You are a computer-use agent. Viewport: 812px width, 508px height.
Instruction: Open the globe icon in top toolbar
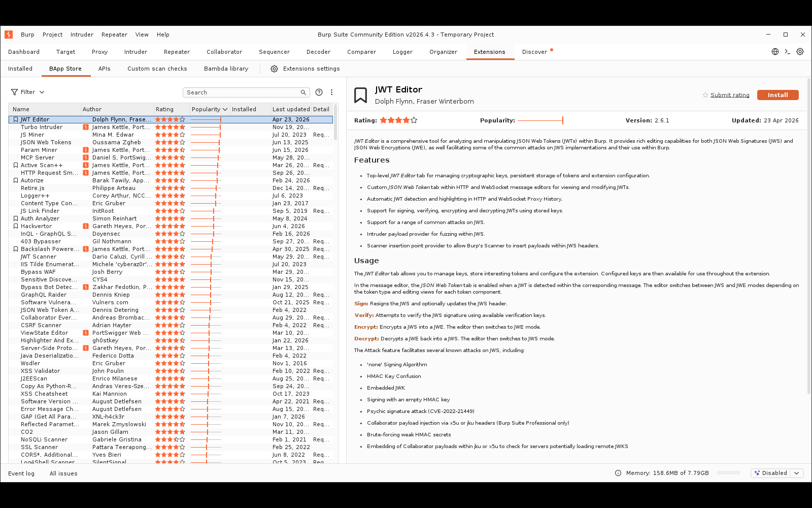pos(775,52)
